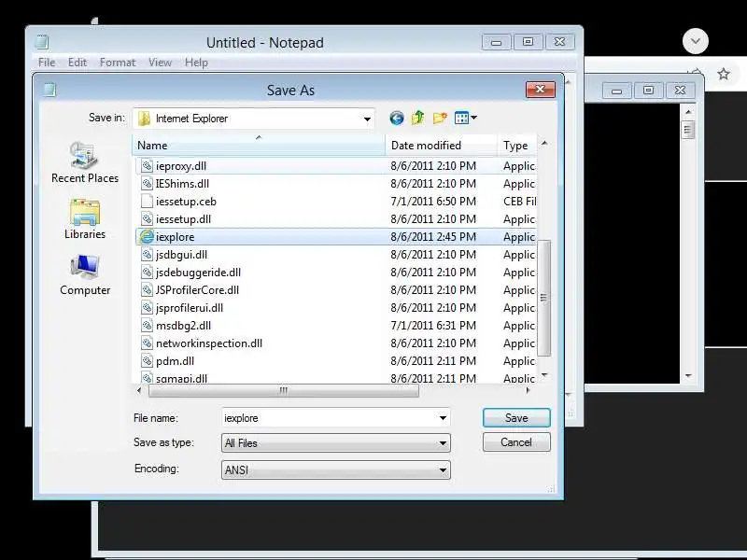This screenshot has height=560, width=747.
Task: Select the ieproxy.dll file name
Action: pyautogui.click(x=181, y=166)
